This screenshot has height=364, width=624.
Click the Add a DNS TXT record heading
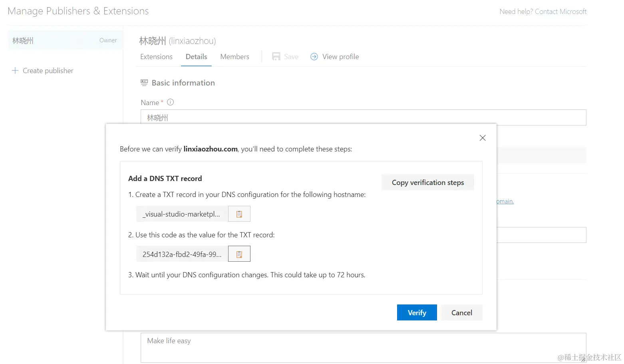pos(165,179)
